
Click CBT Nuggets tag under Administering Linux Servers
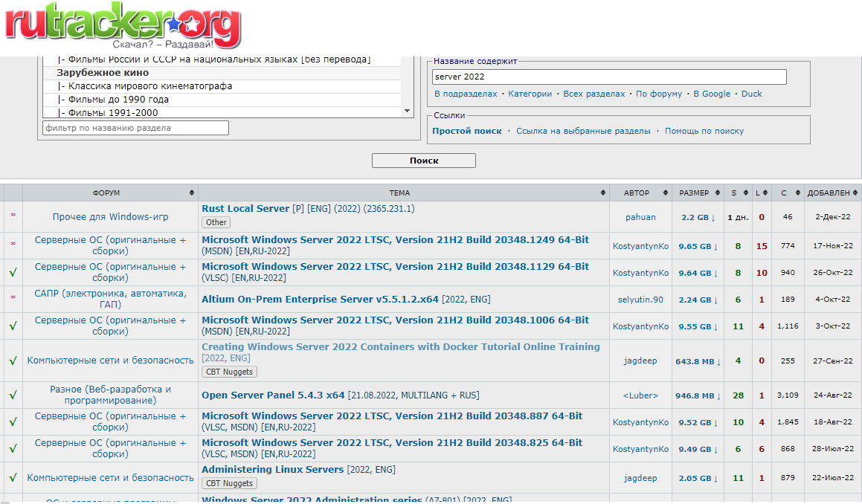point(229,484)
